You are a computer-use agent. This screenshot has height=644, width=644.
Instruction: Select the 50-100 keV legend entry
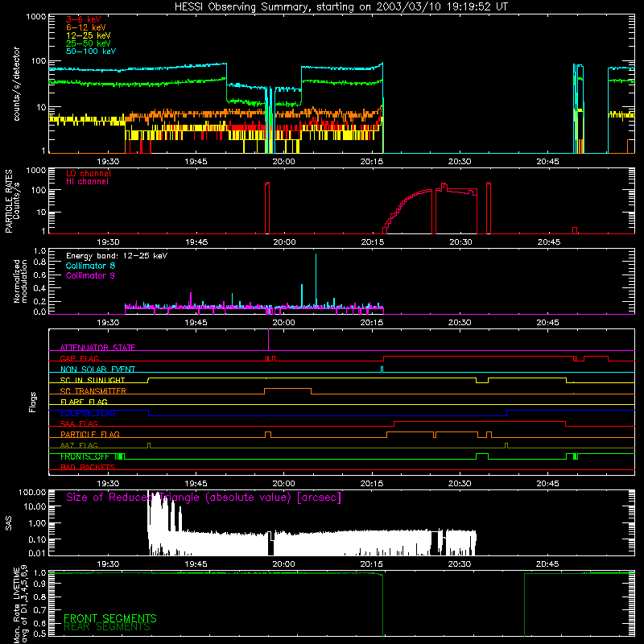coord(91,52)
